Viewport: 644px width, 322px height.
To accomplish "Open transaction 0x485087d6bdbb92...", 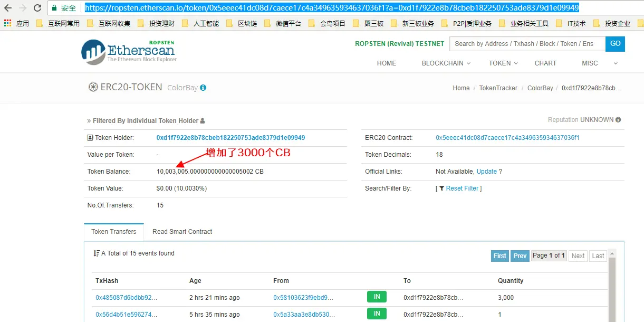I will click(126, 298).
